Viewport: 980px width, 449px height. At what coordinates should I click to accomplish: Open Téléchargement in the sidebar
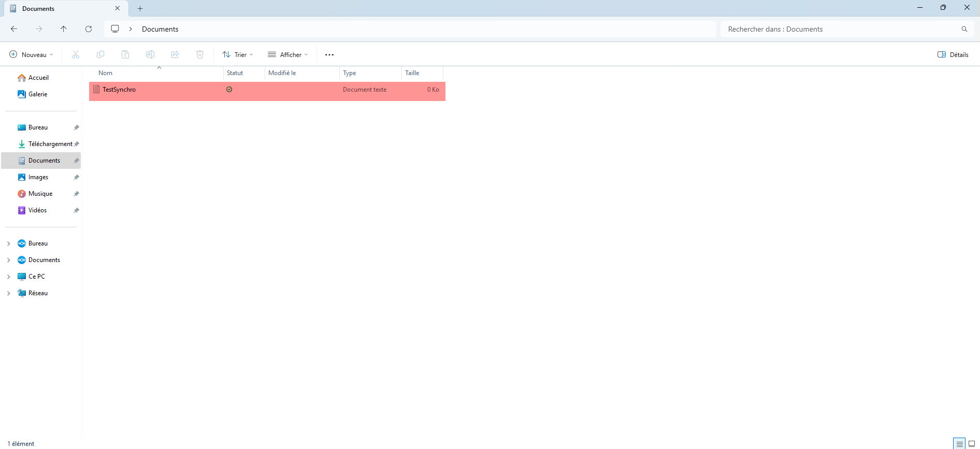pyautogui.click(x=50, y=144)
